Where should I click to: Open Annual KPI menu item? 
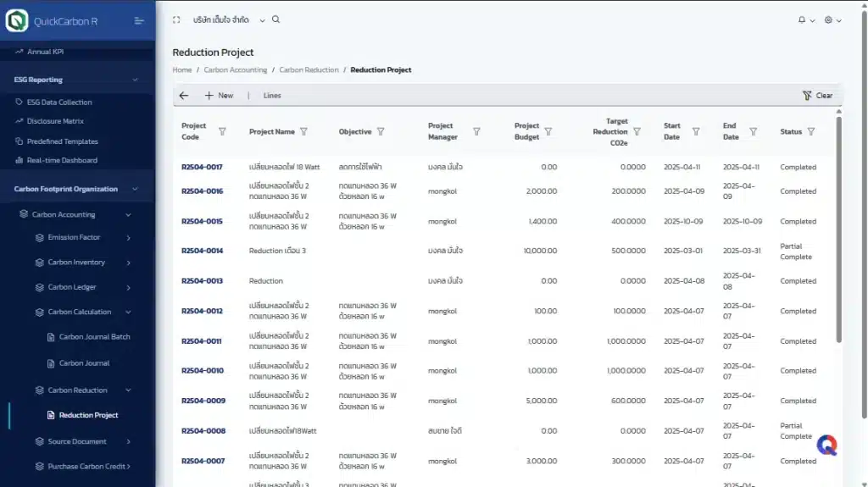point(46,52)
